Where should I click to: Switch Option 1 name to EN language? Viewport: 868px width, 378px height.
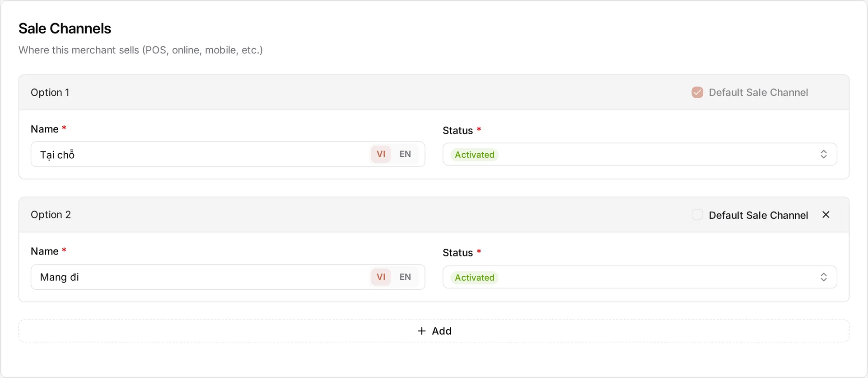405,154
